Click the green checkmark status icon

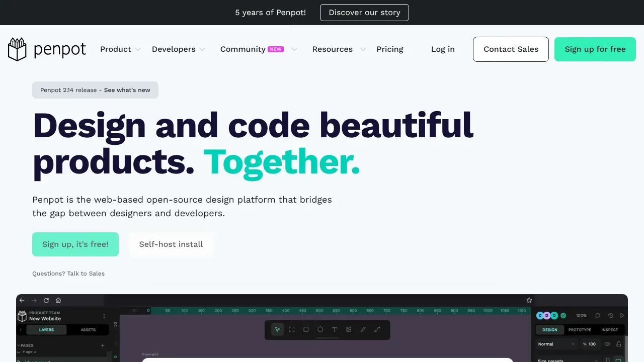tap(563, 316)
